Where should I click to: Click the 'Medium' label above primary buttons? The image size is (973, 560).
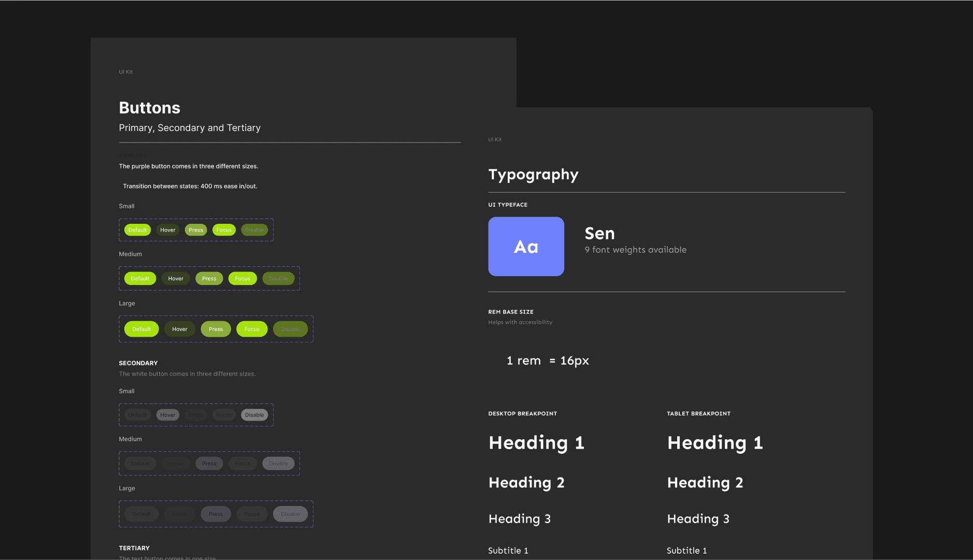[x=131, y=254]
